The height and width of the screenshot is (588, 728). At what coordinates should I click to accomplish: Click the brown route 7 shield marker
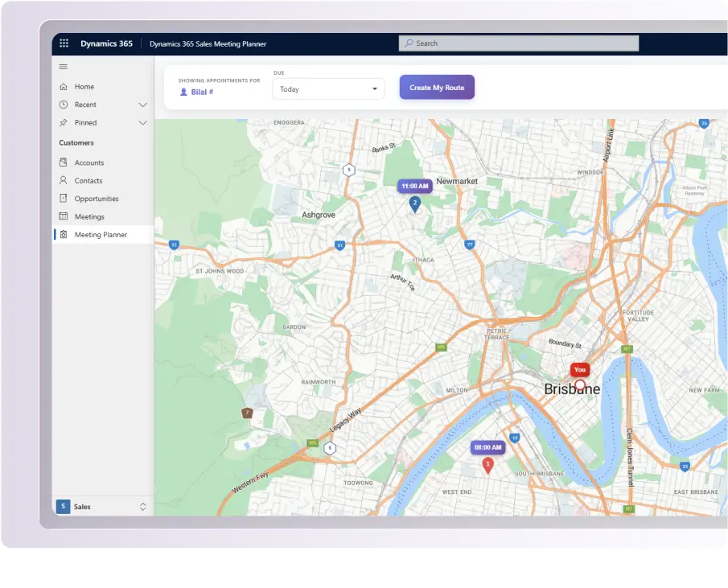(247, 413)
